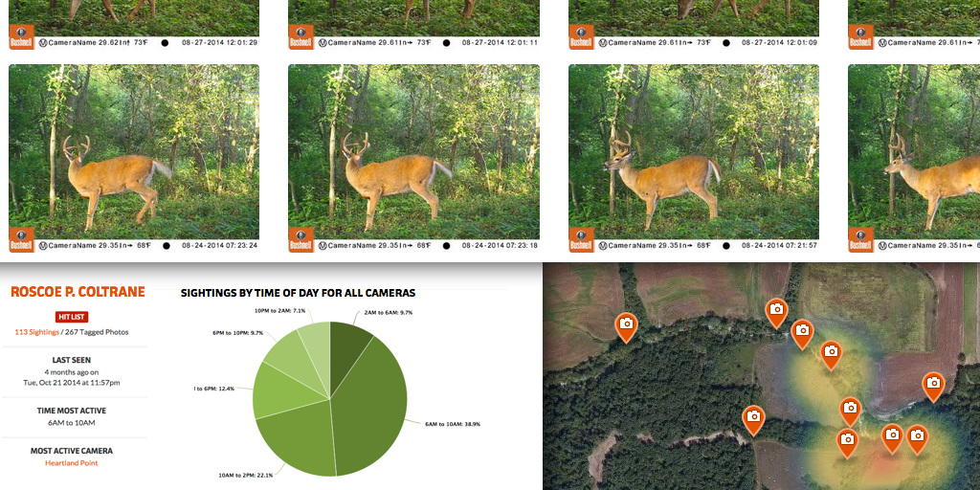
Task: Click the 'TIME MOST ACTIVE' heading
Action: click(71, 411)
